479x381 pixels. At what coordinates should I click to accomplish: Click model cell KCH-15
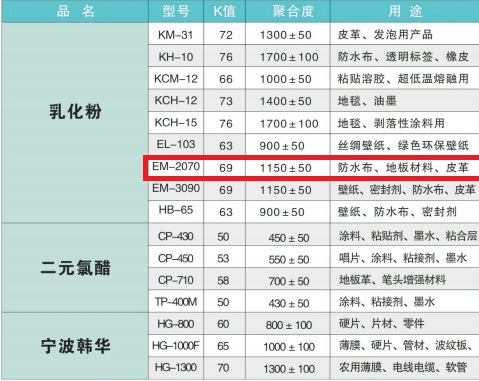coord(176,123)
